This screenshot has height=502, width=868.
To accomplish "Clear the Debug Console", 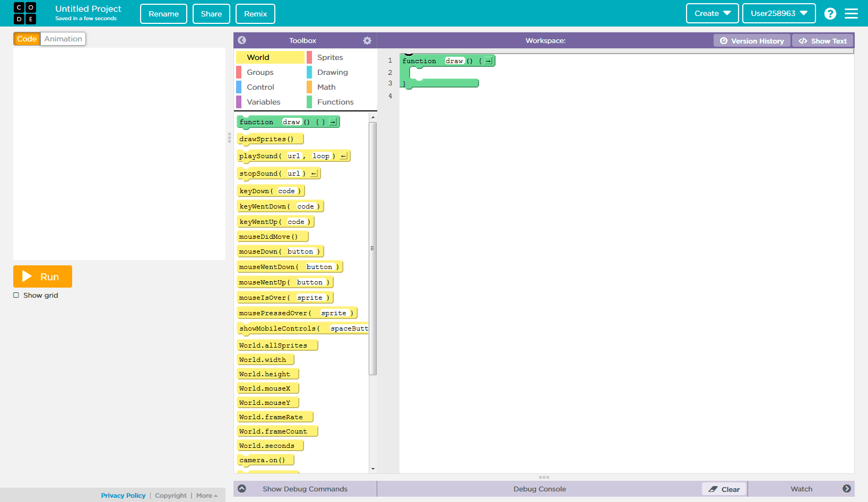I will tap(724, 489).
